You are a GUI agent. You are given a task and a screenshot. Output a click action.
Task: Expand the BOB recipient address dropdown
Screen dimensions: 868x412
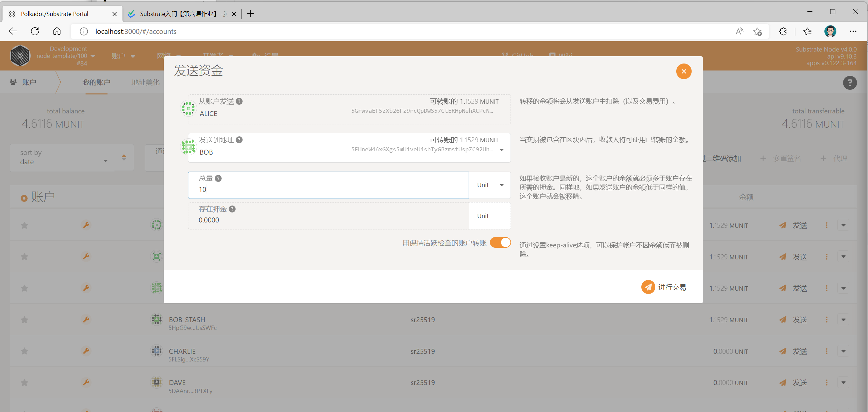[501, 150]
